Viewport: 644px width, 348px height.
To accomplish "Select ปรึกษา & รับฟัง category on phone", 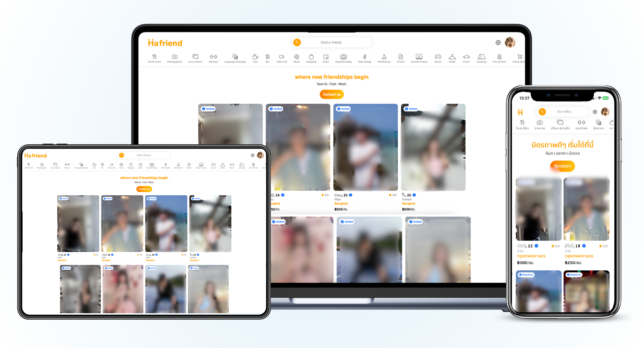I will 560,125.
